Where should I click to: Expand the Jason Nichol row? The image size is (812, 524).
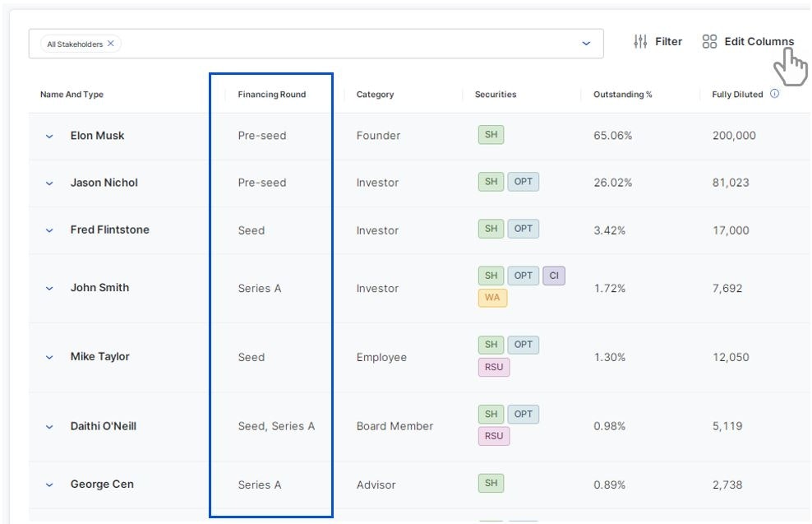[49, 183]
